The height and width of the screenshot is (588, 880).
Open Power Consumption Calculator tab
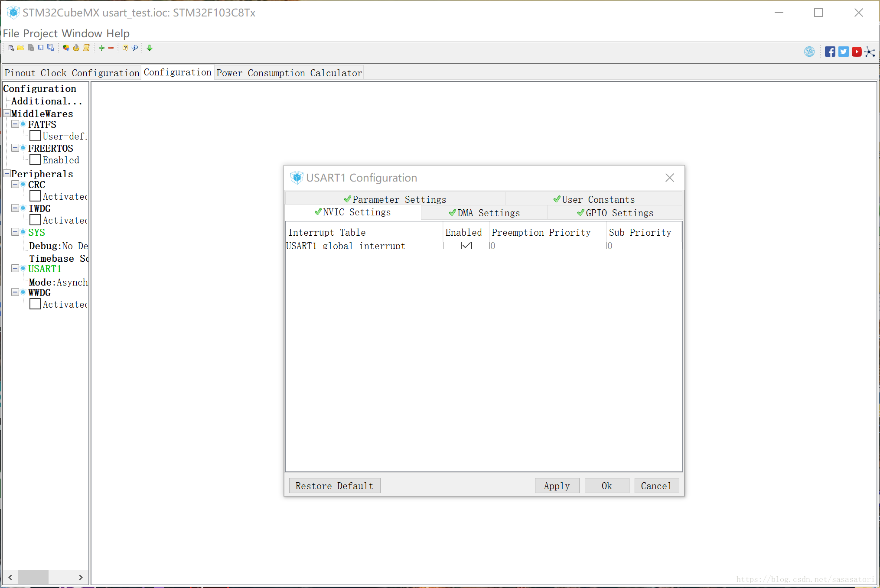[289, 73]
